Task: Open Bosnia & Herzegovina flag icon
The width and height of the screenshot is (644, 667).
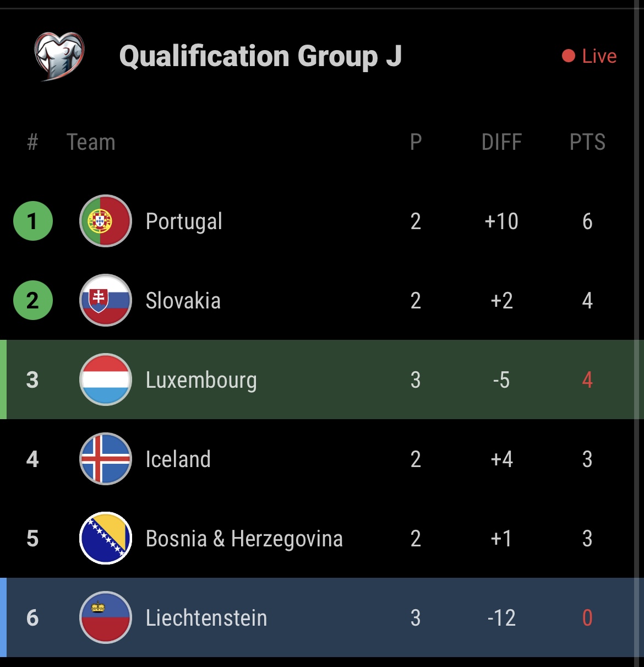Action: [x=106, y=538]
